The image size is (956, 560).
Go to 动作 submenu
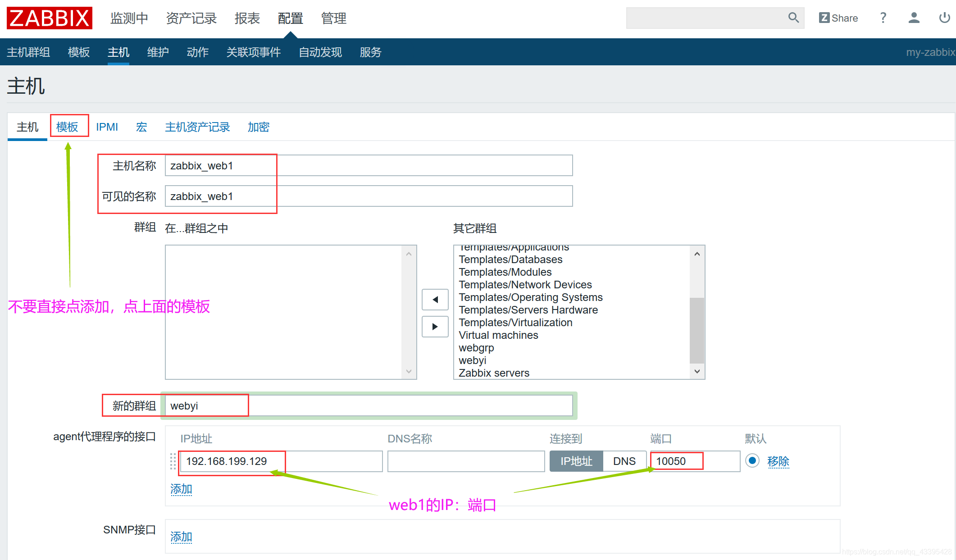click(198, 52)
